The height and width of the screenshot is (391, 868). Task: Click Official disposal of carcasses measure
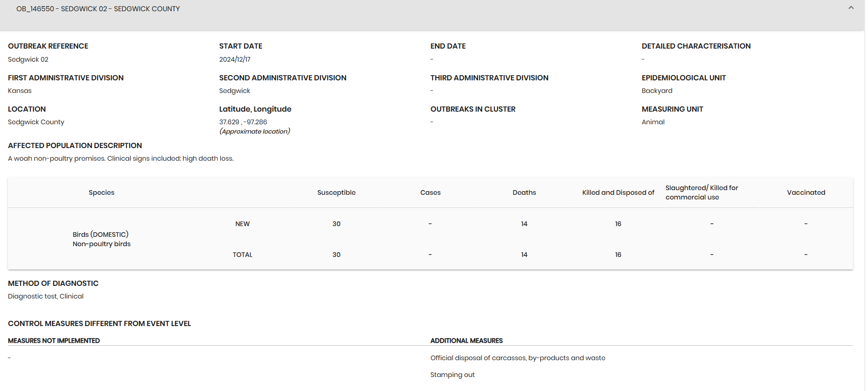tap(518, 358)
